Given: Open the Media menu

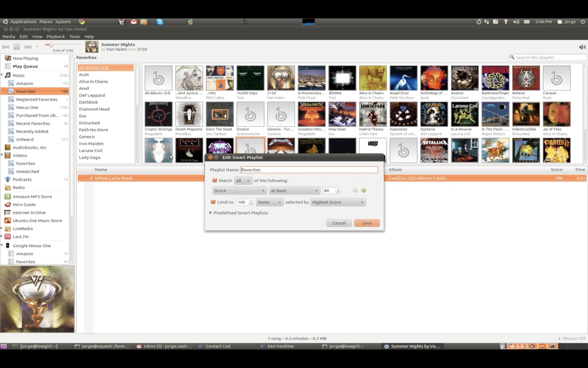Looking at the screenshot, I should [9, 36].
